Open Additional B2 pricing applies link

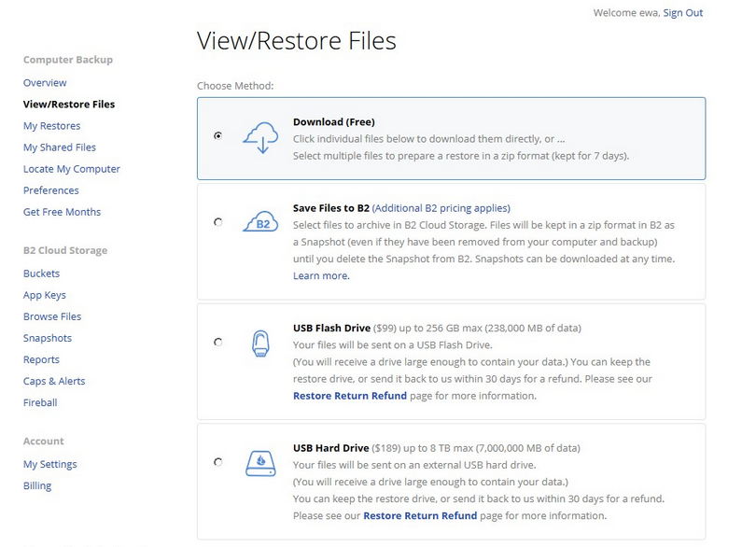(x=441, y=208)
